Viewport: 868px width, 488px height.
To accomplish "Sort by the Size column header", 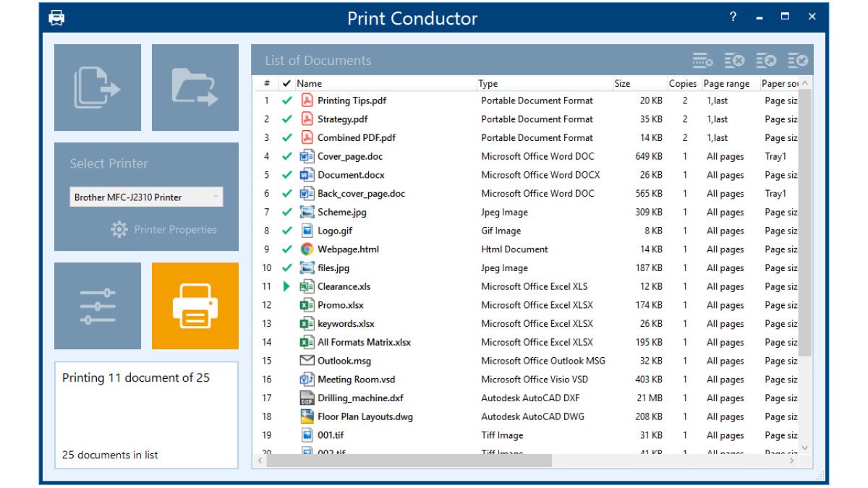I will (639, 84).
